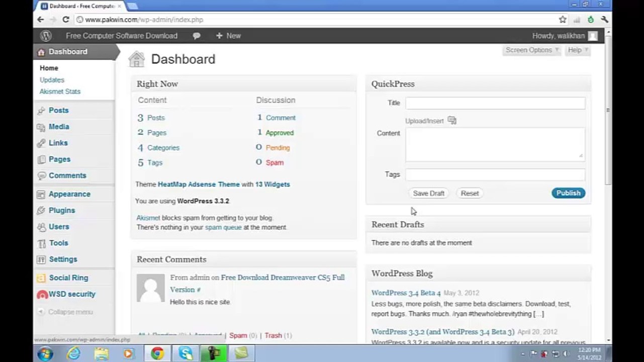Screen dimensions: 644x362
Task: Click the browser back arrow
Action: [41, 20]
